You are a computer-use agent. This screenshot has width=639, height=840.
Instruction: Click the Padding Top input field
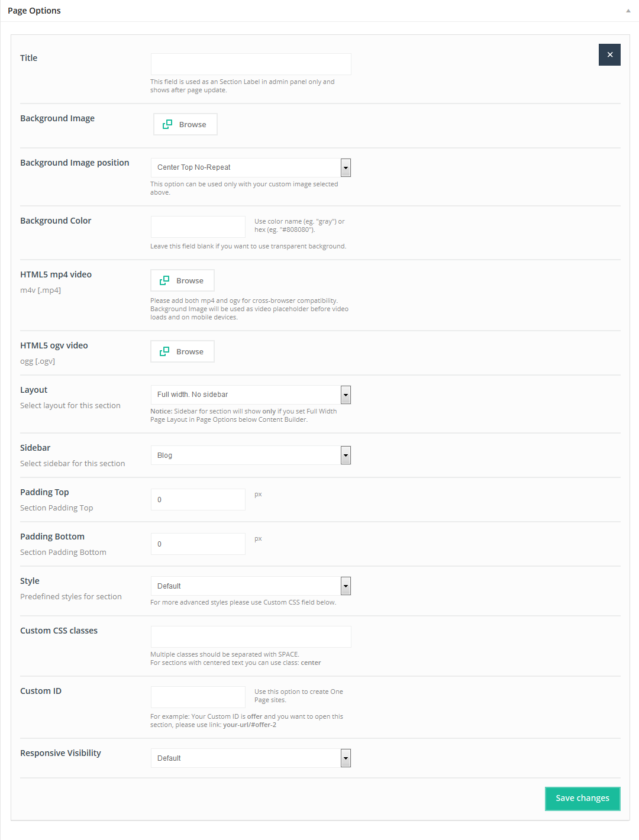coord(198,500)
